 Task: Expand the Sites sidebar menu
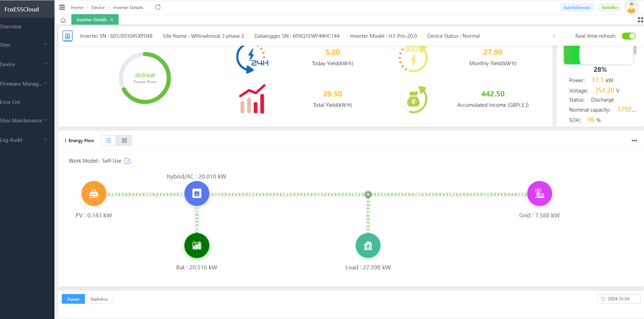point(24,45)
